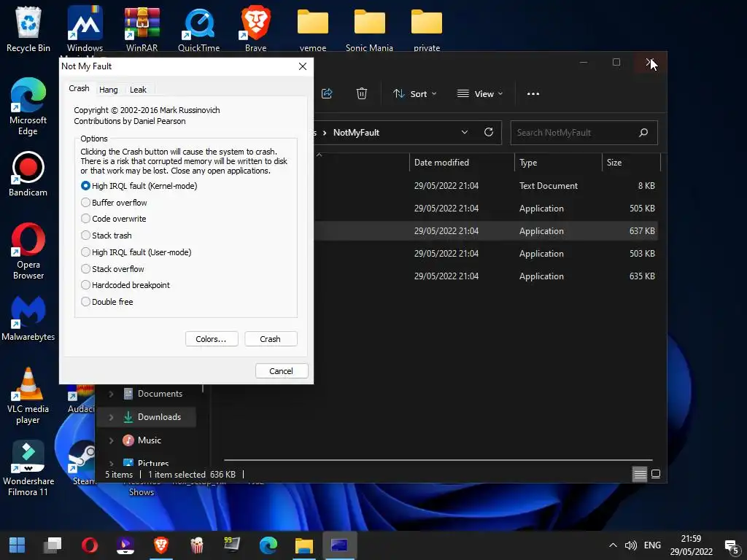This screenshot has width=747, height=560.
Task: Expand the Music tree node
Action: pos(111,440)
